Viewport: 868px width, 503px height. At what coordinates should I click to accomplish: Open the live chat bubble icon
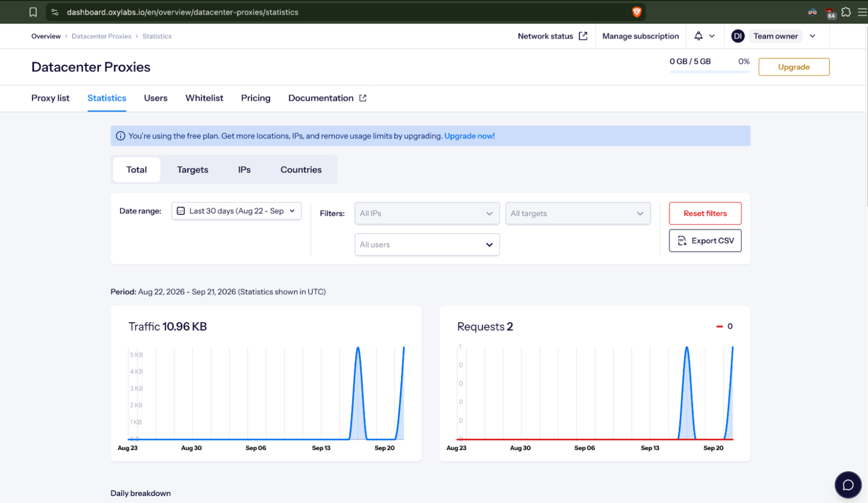tap(848, 485)
